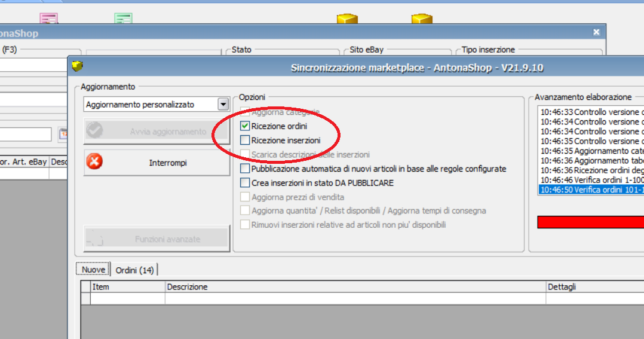
Task: Toggle Rimuovi inserzioni relative ad articoli checkbox
Action: (245, 224)
